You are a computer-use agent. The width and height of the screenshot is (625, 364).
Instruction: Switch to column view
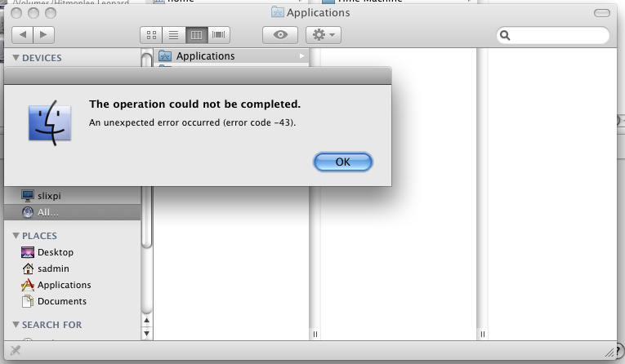(196, 35)
